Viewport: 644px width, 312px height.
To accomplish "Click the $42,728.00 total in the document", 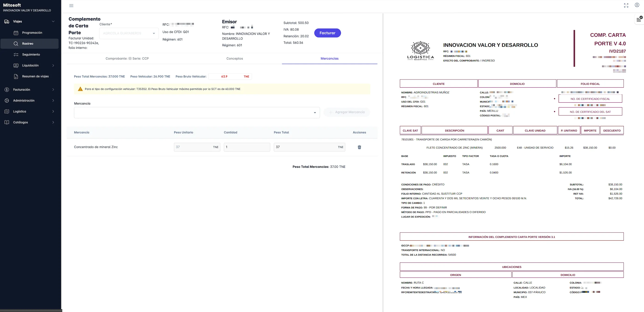I will (615, 198).
